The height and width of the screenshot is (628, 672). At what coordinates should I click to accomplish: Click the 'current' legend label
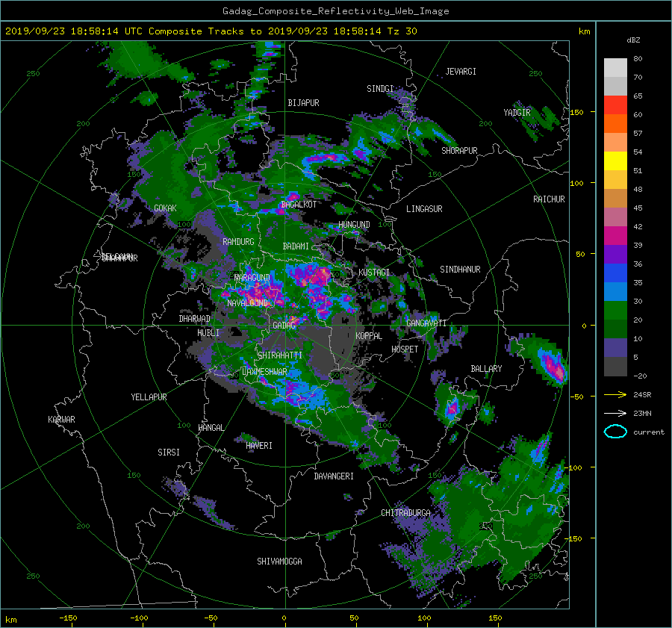(x=649, y=432)
